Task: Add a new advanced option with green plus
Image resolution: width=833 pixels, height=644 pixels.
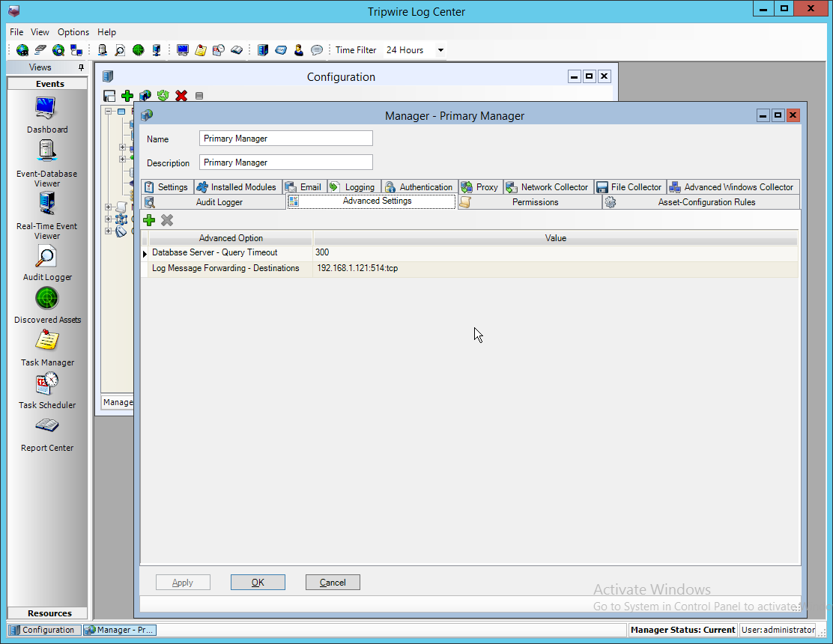Action: coord(149,220)
